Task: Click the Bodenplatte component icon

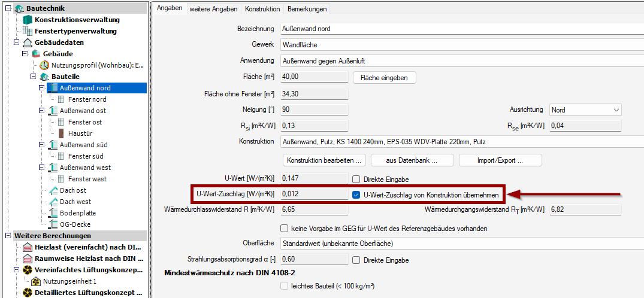Action: (53, 213)
